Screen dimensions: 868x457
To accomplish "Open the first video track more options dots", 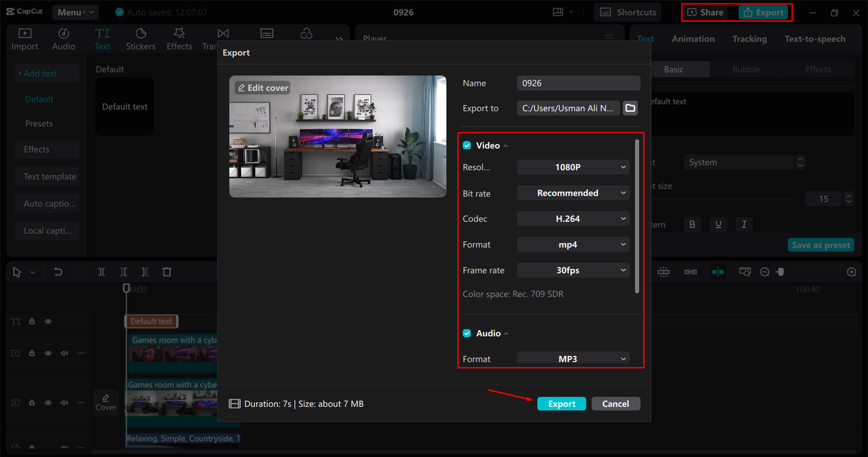I will pos(81,353).
